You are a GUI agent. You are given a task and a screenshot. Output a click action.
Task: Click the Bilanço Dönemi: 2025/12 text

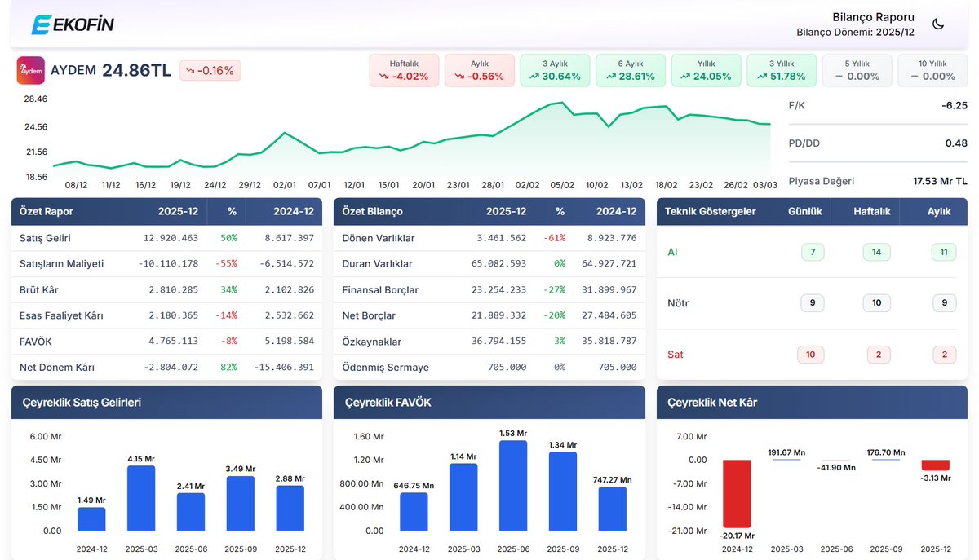tap(855, 33)
